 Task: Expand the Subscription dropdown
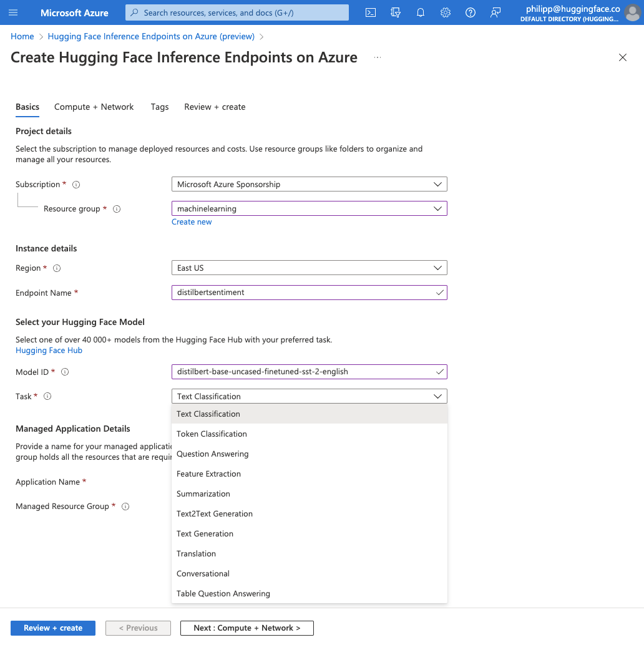coord(309,185)
